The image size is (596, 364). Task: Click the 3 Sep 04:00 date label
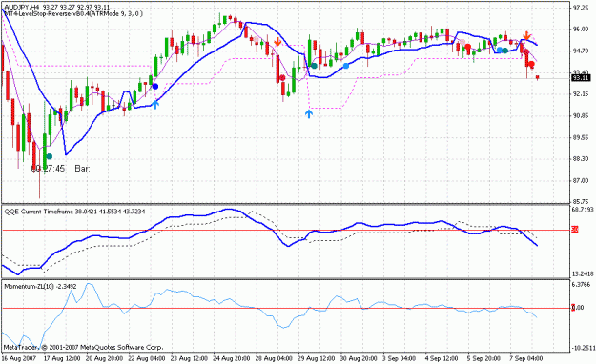[399, 358]
